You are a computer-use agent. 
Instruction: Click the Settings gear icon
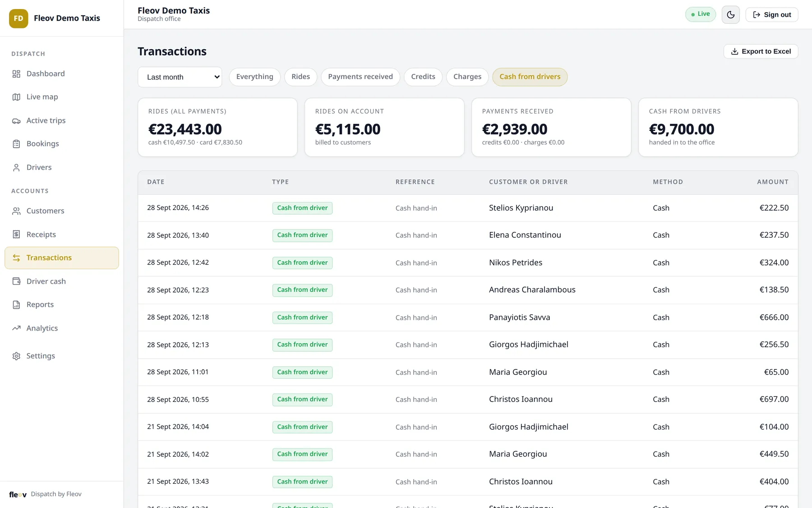pos(16,356)
